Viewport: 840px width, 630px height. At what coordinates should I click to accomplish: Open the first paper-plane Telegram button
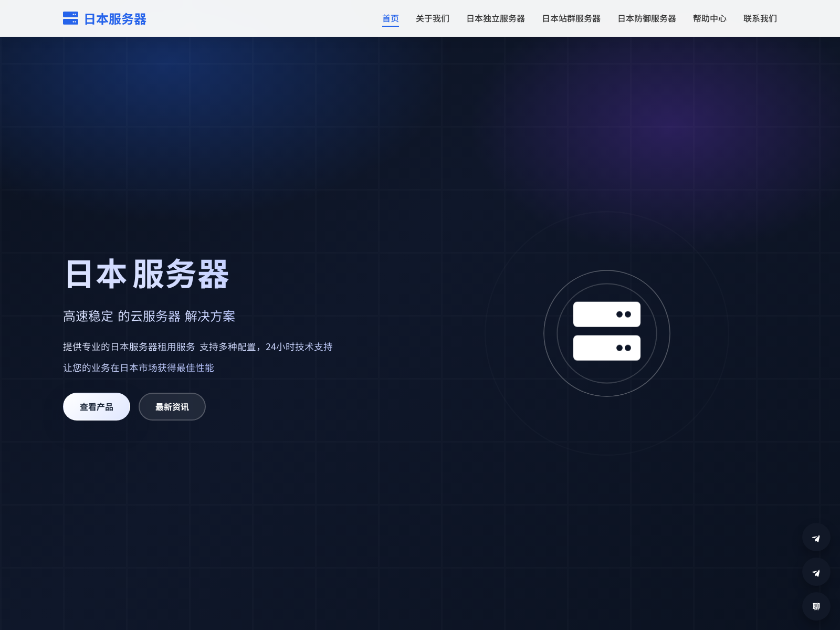816,538
